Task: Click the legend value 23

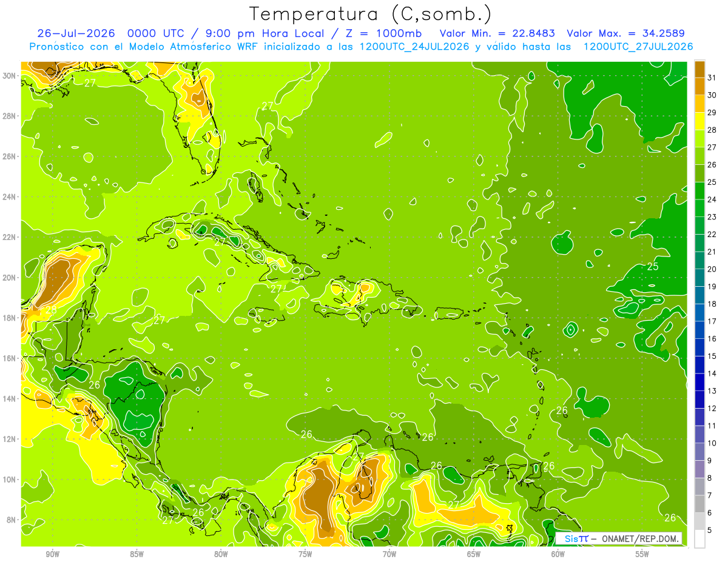Action: (712, 217)
